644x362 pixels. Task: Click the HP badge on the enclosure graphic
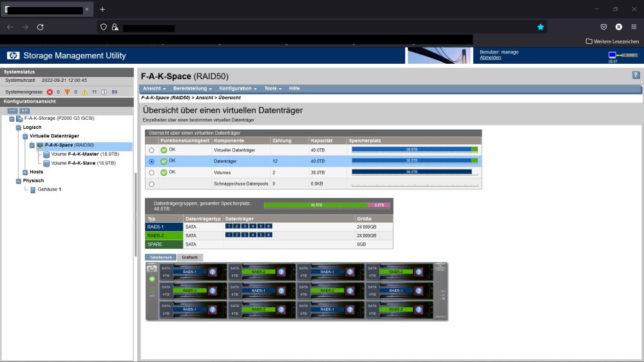tap(151, 269)
